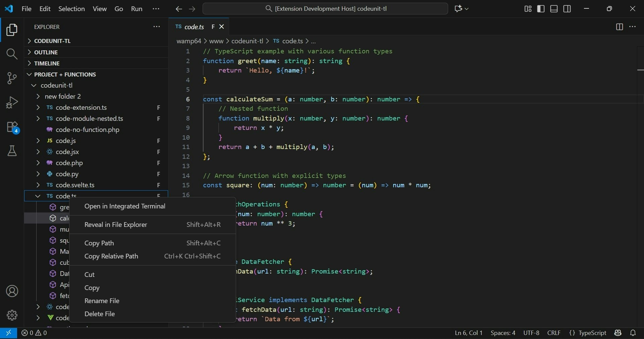The width and height of the screenshot is (644, 339).
Task: Open the Search view in the activity bar
Action: coord(12,54)
